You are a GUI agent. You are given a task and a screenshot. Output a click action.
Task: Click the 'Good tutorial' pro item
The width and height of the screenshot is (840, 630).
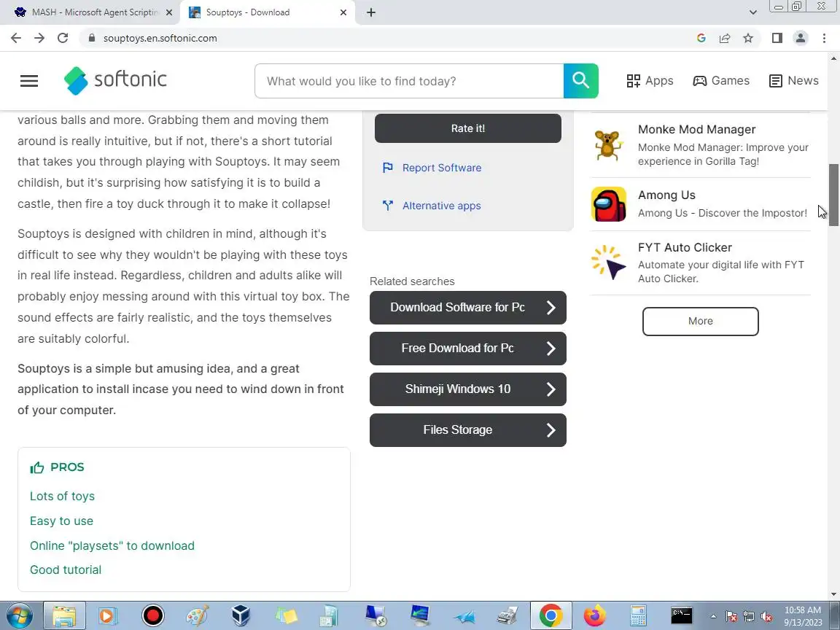click(x=66, y=569)
